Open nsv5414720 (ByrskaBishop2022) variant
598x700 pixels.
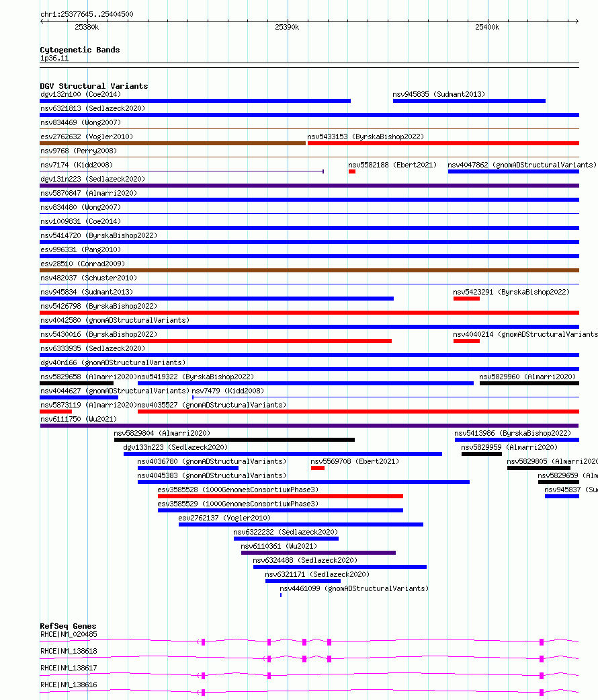click(310, 242)
